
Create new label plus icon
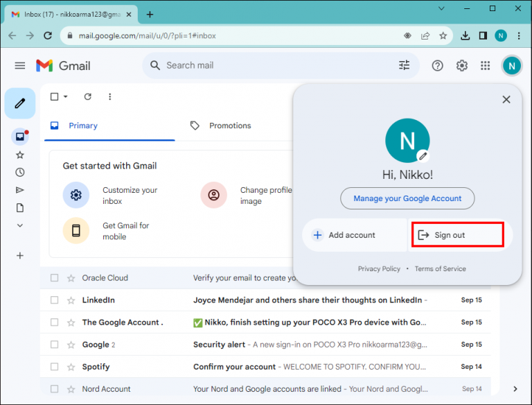[x=20, y=255]
